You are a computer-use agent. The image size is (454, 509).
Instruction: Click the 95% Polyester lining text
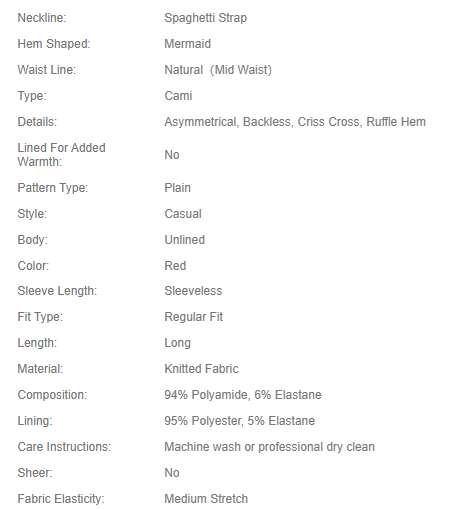203,421
